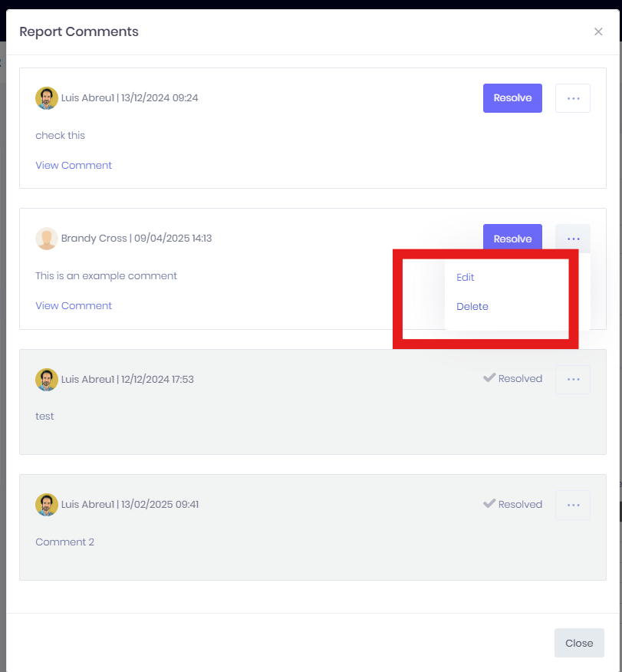
Task: Click the Resolved checkmark on 'Comment 2'
Action: coord(489,503)
